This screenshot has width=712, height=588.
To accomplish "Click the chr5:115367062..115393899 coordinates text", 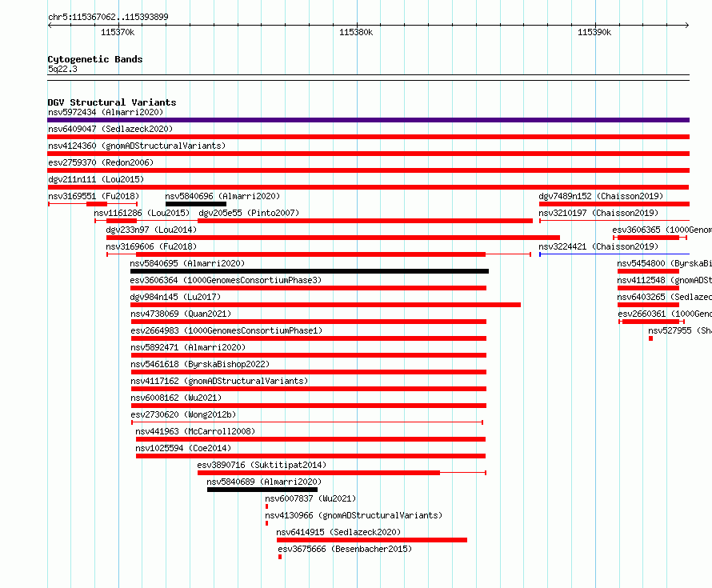I will pos(108,17).
